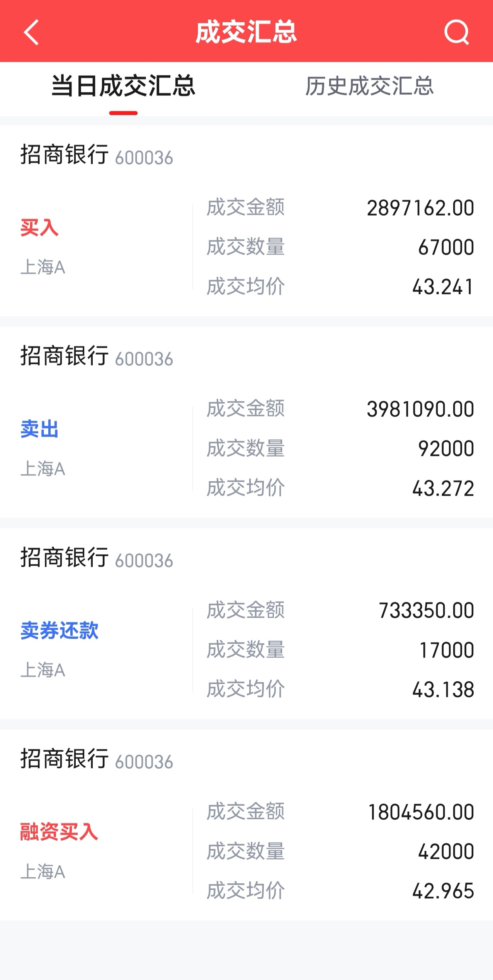The width and height of the screenshot is (493, 980).
Task: Tap the 融资买入 label
Action: 59,832
